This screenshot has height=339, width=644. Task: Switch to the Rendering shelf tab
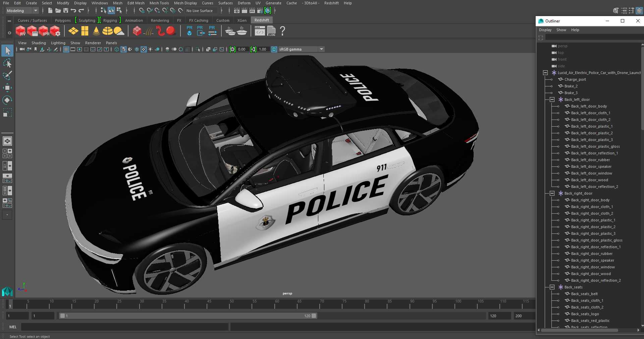click(x=160, y=20)
